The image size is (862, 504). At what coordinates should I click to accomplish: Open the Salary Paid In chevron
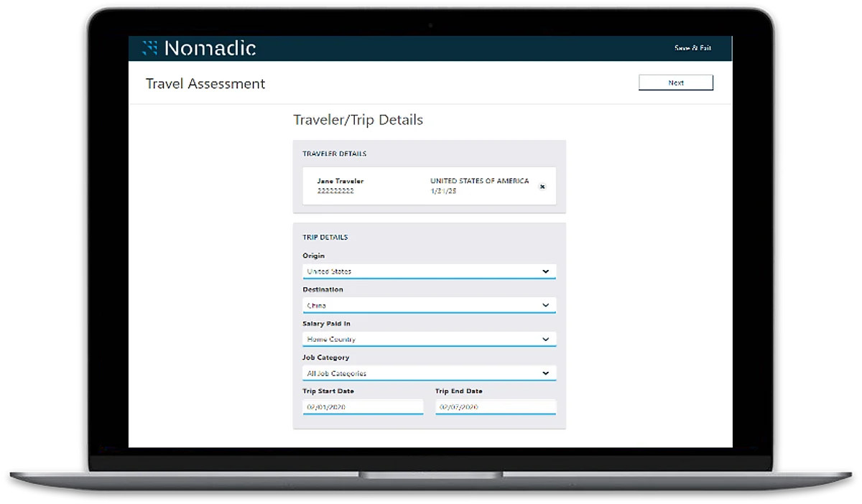coord(545,339)
